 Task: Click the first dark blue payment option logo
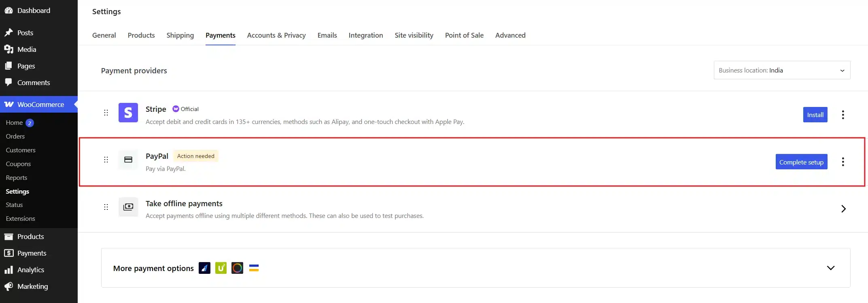click(204, 268)
